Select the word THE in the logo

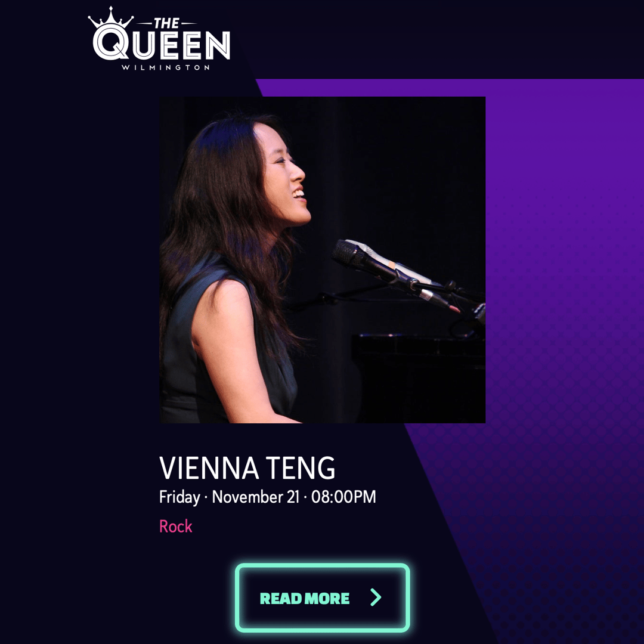(x=166, y=23)
